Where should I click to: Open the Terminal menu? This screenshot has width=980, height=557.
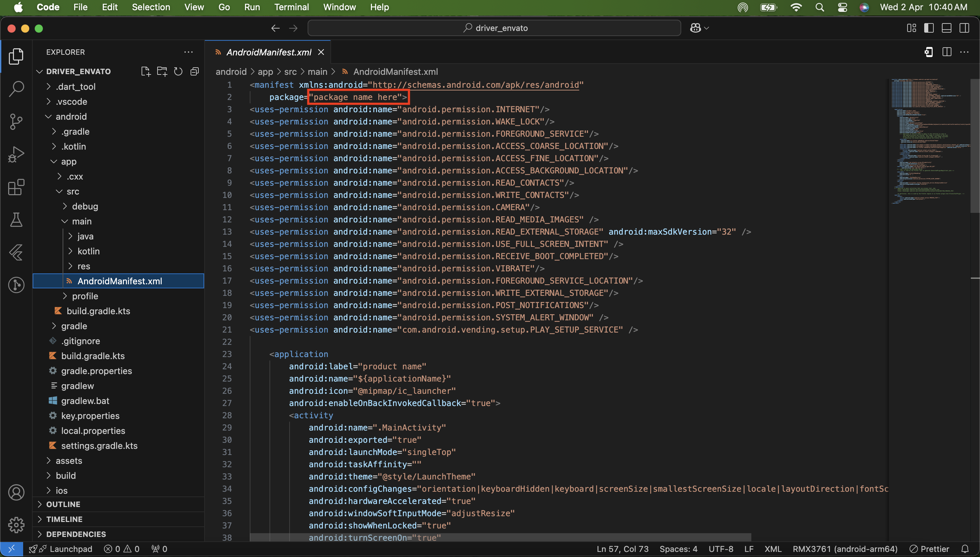pyautogui.click(x=291, y=7)
